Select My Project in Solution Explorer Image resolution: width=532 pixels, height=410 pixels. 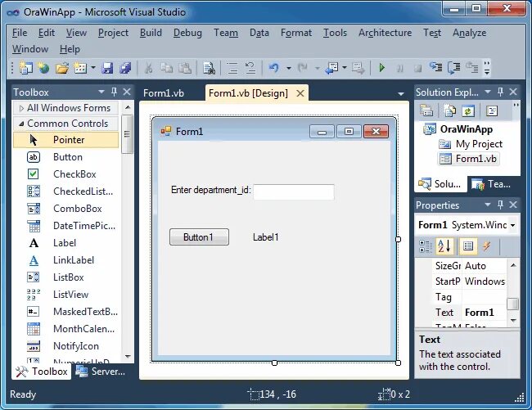click(479, 144)
